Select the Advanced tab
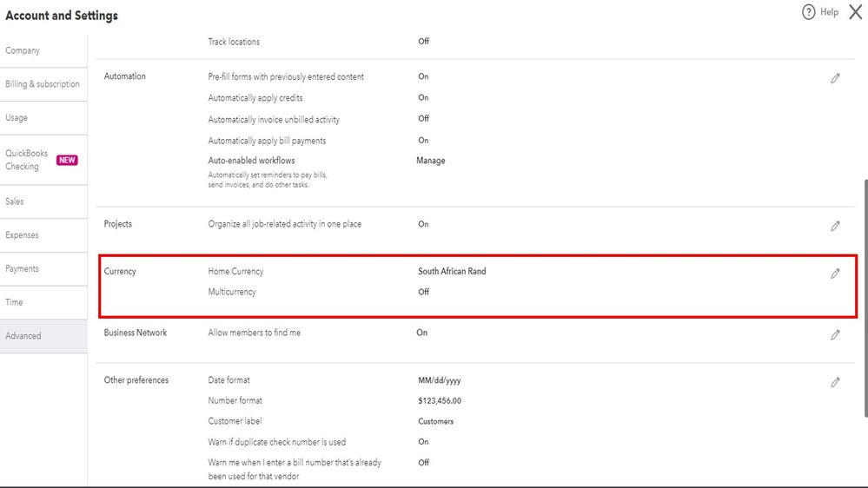868x488 pixels. [x=23, y=336]
